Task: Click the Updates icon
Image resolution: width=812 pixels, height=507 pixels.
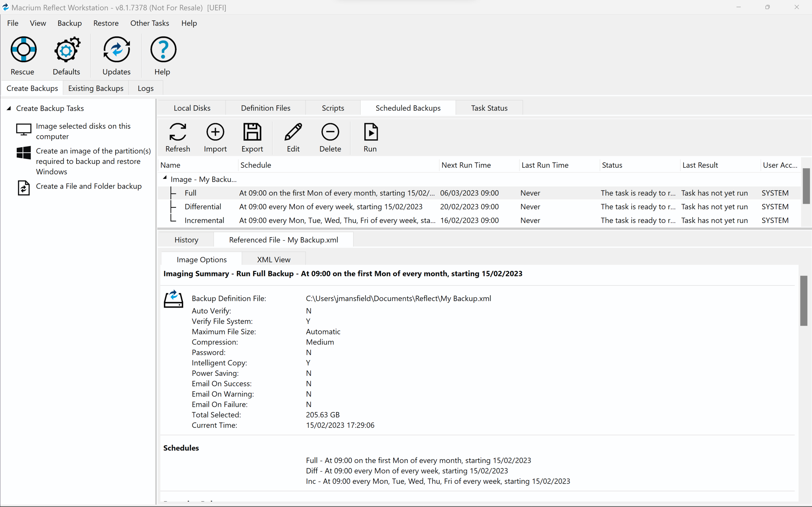Action: (117, 50)
